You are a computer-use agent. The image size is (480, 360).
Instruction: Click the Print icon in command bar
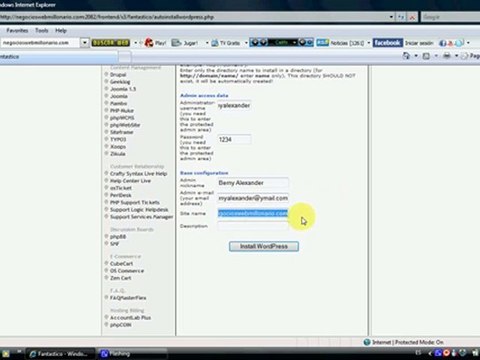[x=447, y=56]
